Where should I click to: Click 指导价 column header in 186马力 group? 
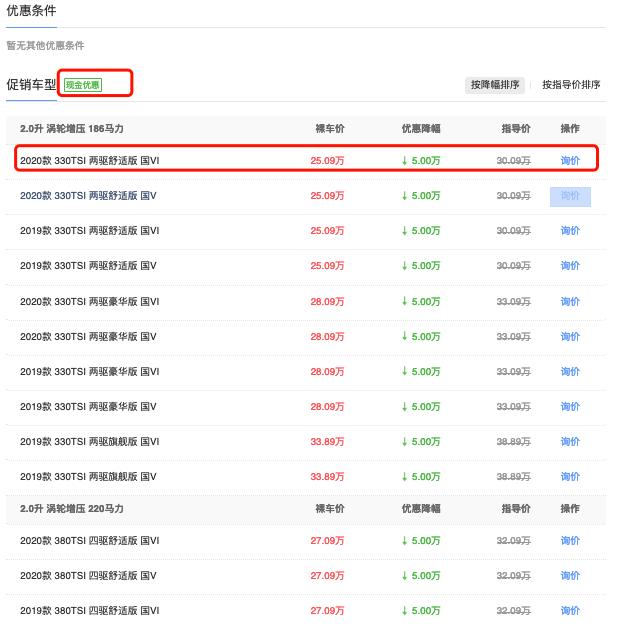pyautogui.click(x=516, y=129)
